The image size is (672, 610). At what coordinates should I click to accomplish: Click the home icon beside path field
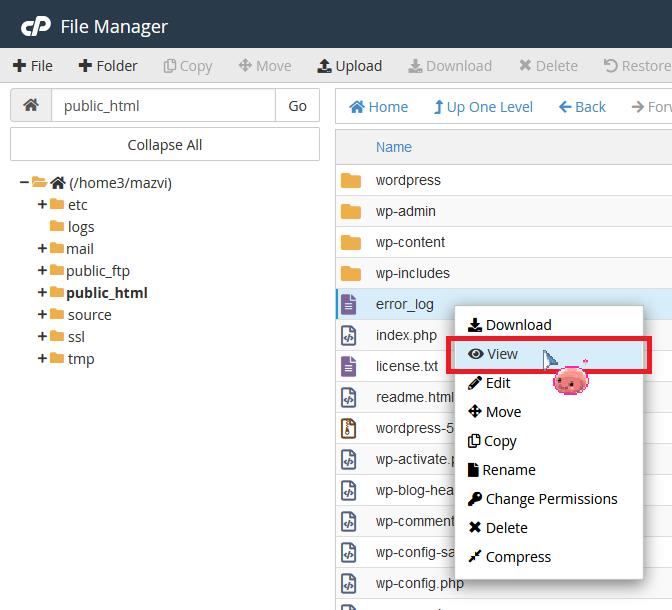click(31, 105)
